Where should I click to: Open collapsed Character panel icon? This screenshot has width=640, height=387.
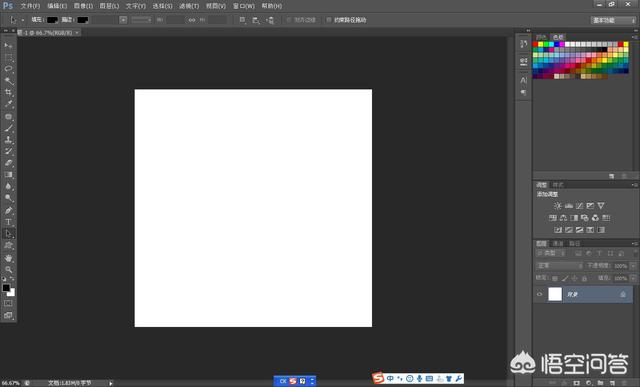click(524, 80)
